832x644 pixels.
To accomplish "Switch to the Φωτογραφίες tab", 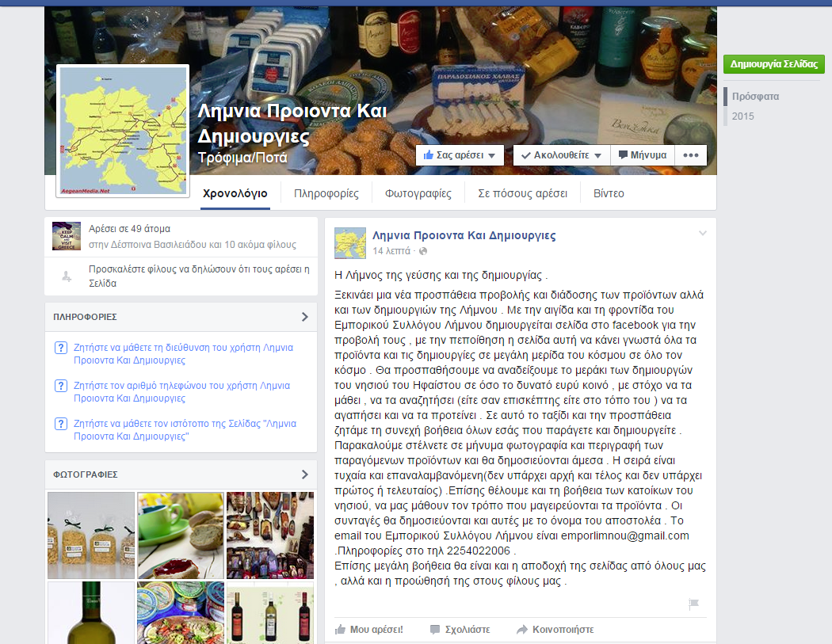I will [418, 193].
